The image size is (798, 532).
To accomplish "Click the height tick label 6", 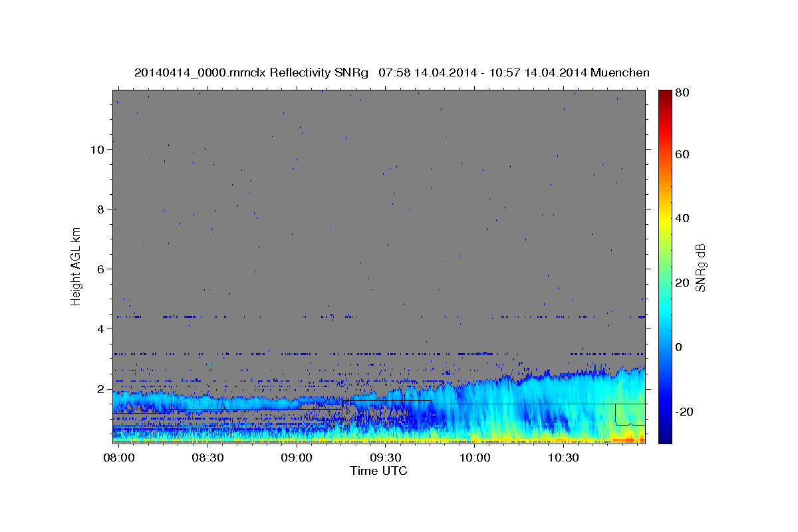I will pyautogui.click(x=101, y=269).
